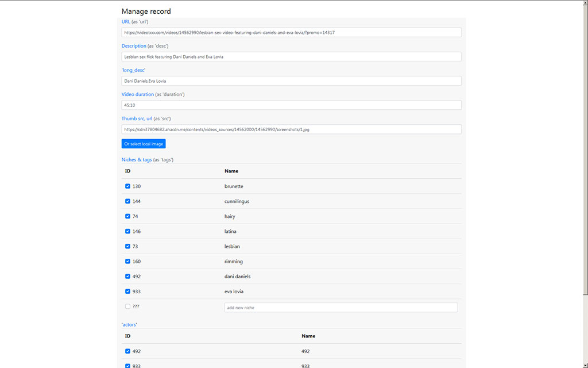Uncheck tag checkbox with ID 144

pos(127,201)
